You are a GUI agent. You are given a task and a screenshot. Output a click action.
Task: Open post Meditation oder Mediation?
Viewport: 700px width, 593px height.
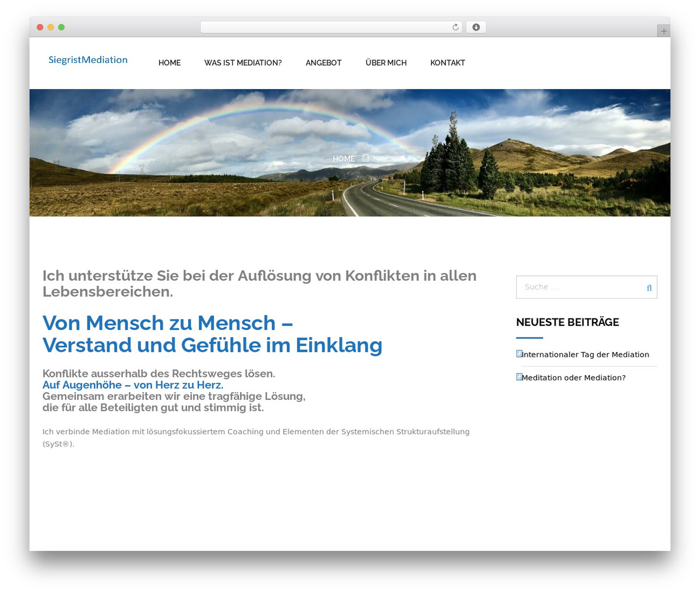(x=574, y=377)
